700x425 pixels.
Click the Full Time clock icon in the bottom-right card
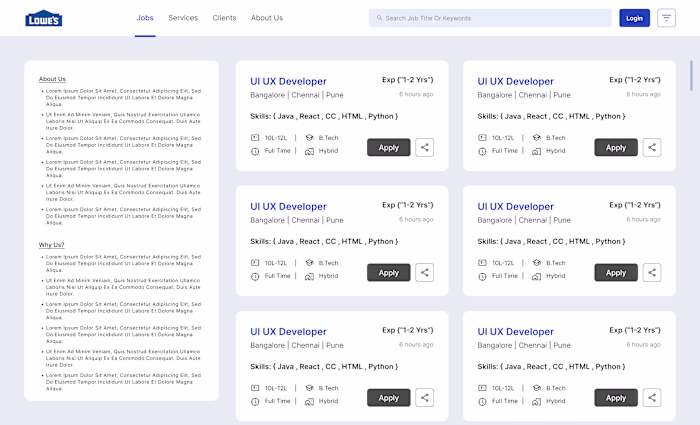pos(482,401)
